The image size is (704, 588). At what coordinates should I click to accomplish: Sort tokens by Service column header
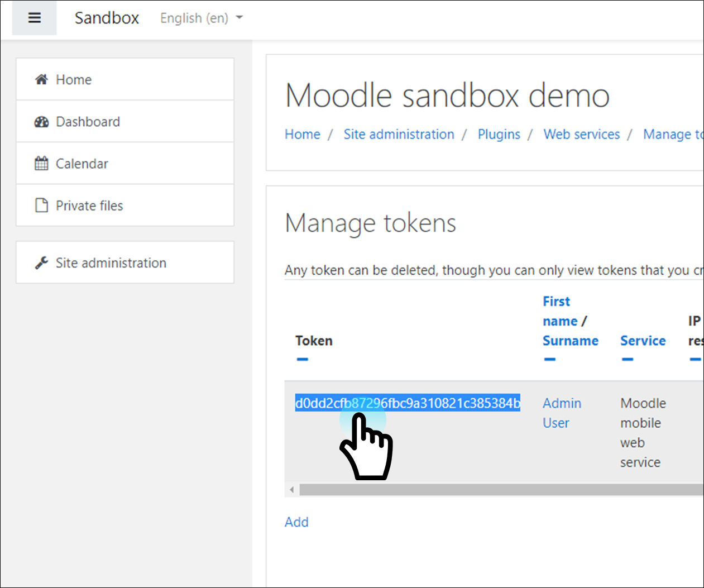pos(643,341)
